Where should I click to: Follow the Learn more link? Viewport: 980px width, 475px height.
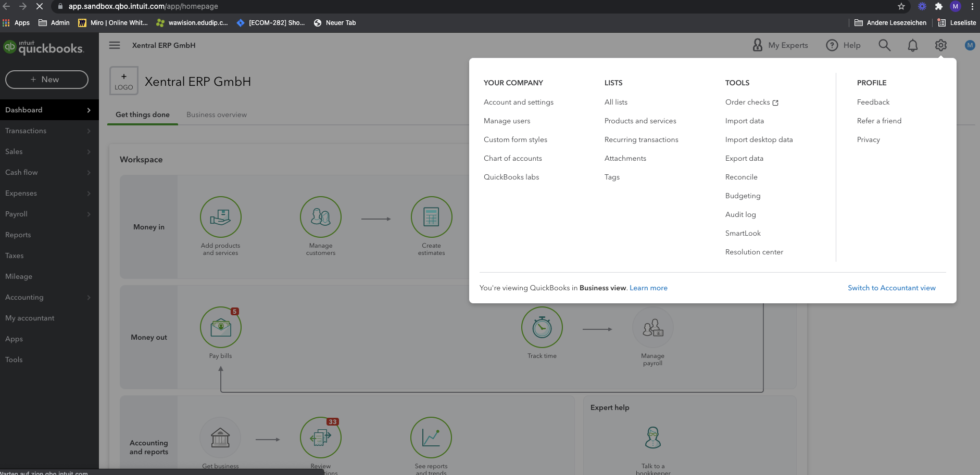pos(648,288)
